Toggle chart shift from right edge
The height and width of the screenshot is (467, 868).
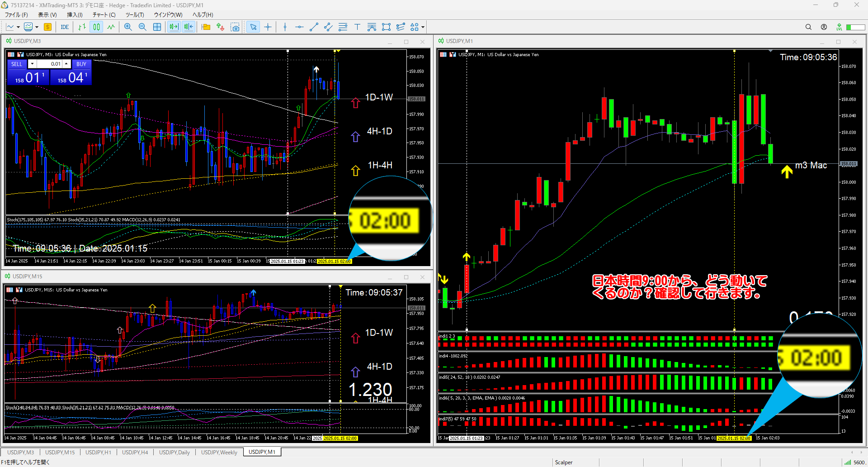point(188,27)
